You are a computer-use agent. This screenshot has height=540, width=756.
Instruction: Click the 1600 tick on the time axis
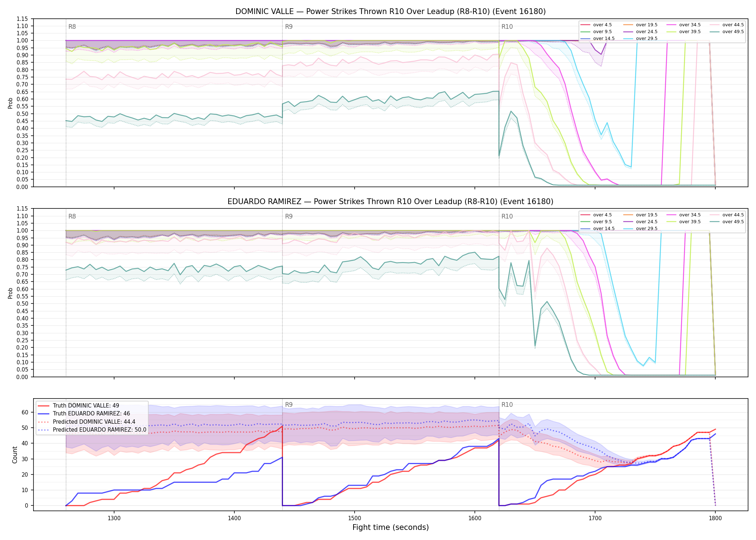(x=475, y=518)
